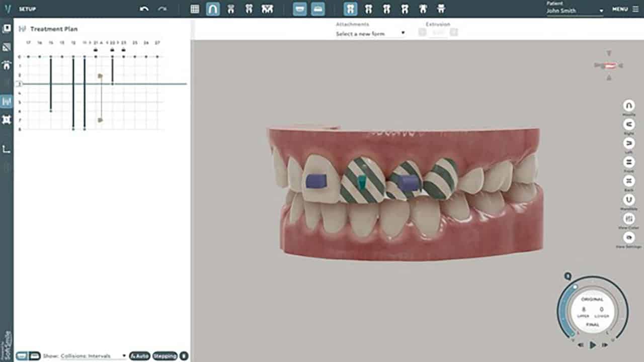Select the Maxilla view button
The width and height of the screenshot is (644, 362).
click(x=628, y=106)
